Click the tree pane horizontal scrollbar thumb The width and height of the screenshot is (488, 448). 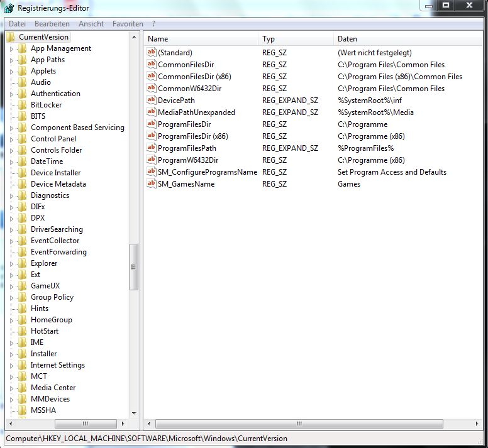[86, 423]
